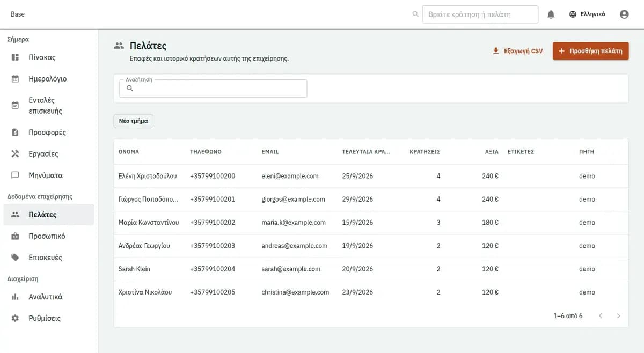Screen dimensions: 644x353
Task: Open the Ελληνικά language selector
Action: [x=587, y=14]
